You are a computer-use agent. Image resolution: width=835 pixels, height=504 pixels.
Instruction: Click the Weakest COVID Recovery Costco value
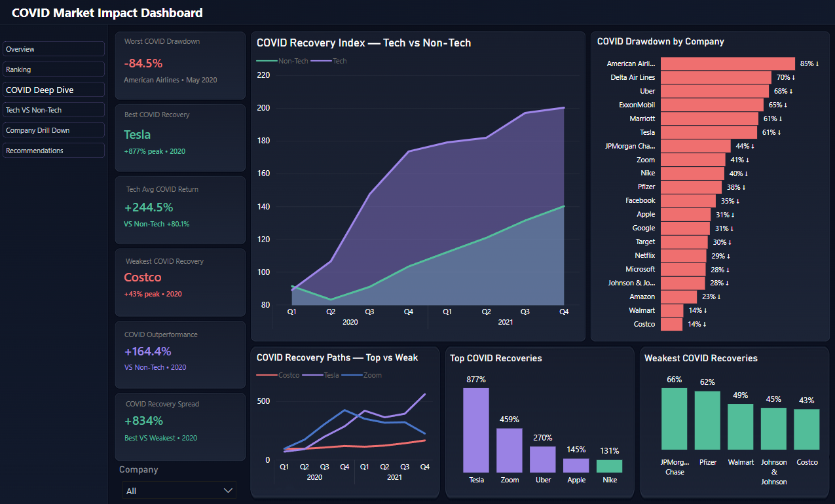143,278
